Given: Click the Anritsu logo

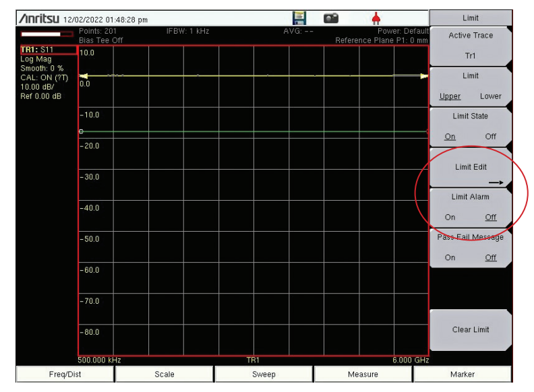Looking at the screenshot, I should 38,20.
